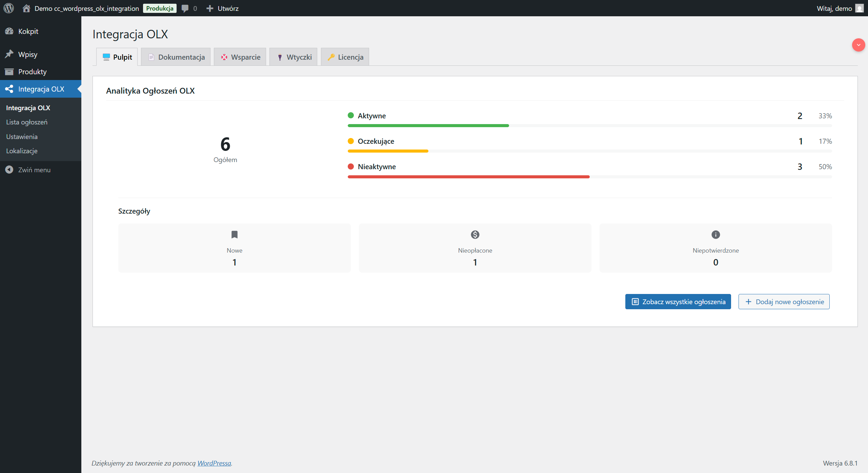This screenshot has height=473, width=868.
Task: Click the comments bubble icon
Action: [x=185, y=8]
